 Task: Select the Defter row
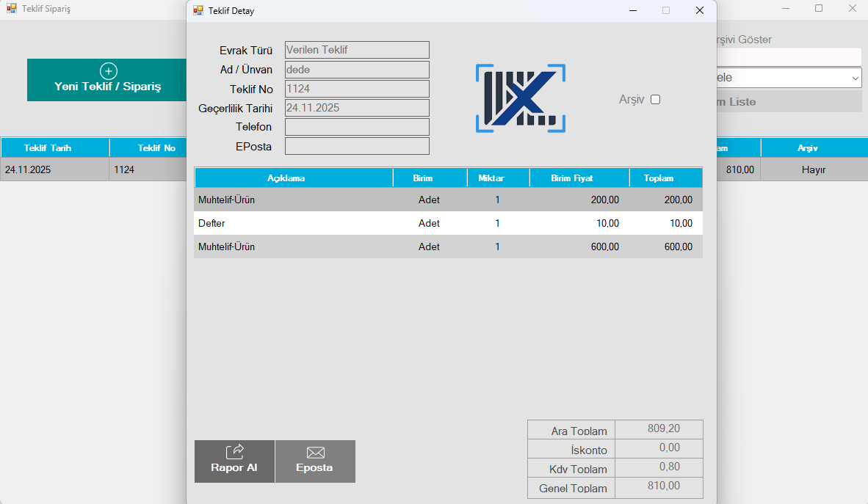pyautogui.click(x=448, y=223)
